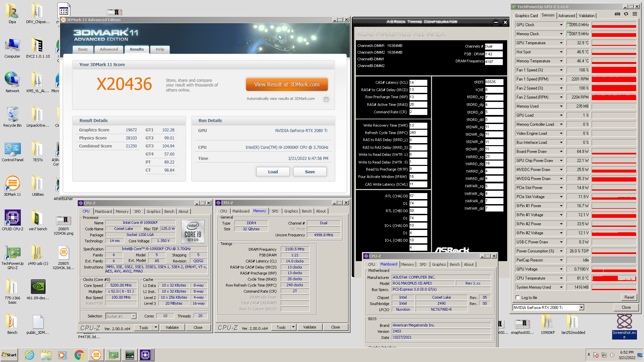Click the second CPU Temperature sensor graph

pyautogui.click(x=614, y=278)
